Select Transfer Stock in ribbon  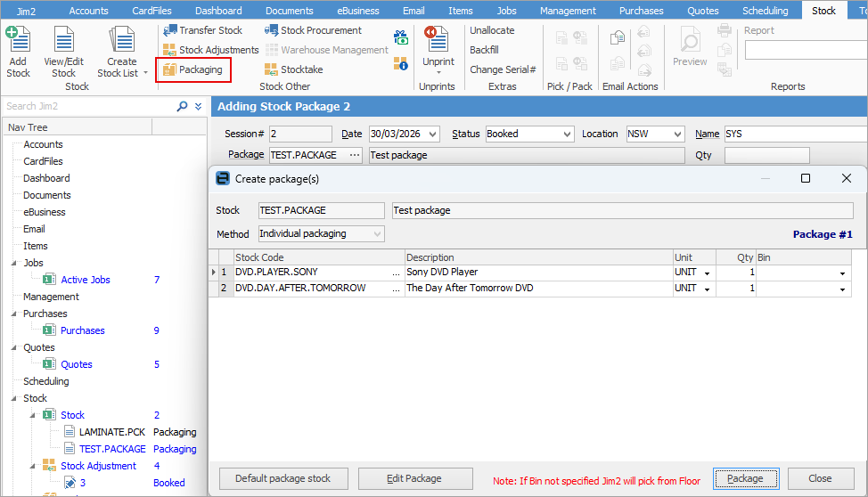(202, 30)
